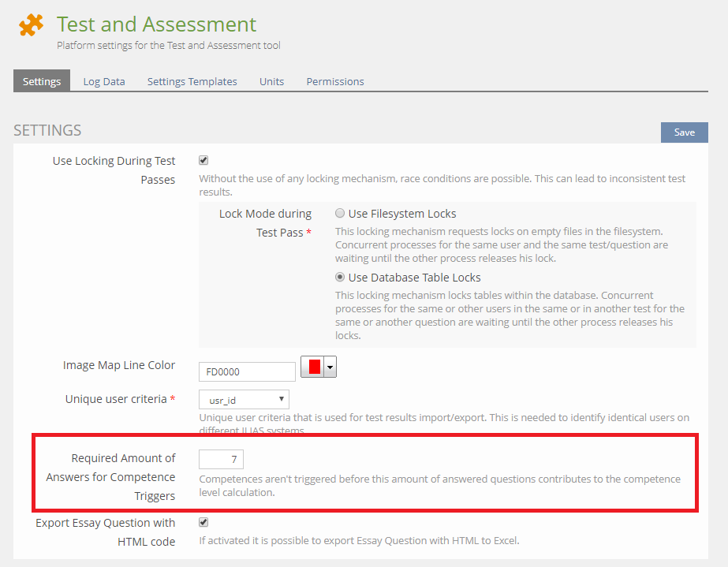Open the Units tab
Screen dimensions: 728x567
tap(271, 81)
